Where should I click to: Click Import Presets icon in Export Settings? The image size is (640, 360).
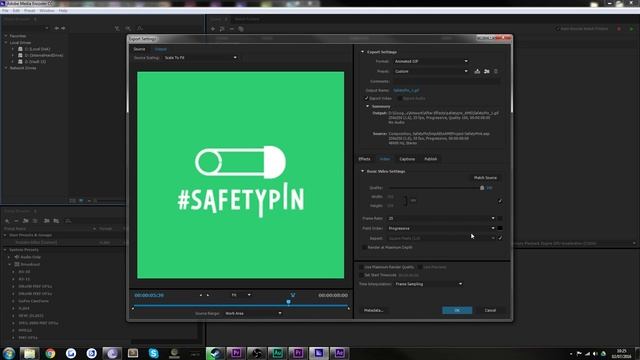click(x=487, y=71)
